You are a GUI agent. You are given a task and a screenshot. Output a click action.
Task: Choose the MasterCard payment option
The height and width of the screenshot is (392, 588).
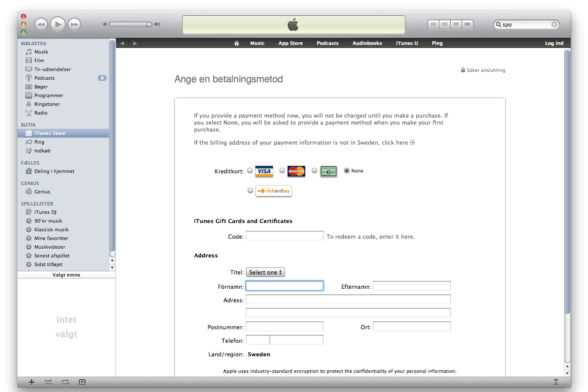[282, 171]
